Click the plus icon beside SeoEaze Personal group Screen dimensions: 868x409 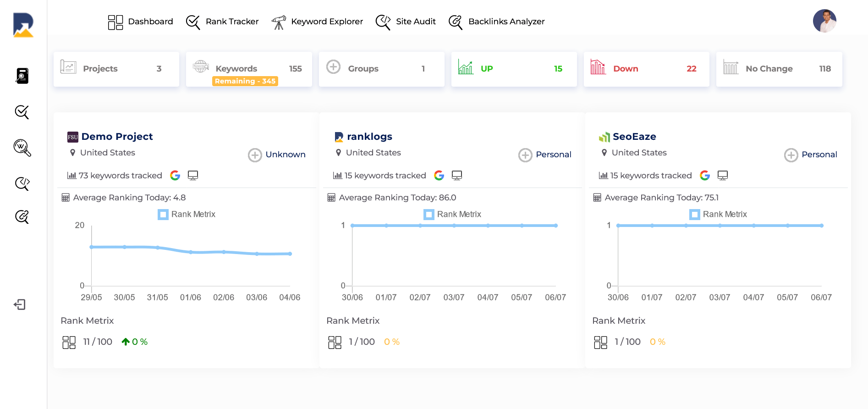[791, 155]
